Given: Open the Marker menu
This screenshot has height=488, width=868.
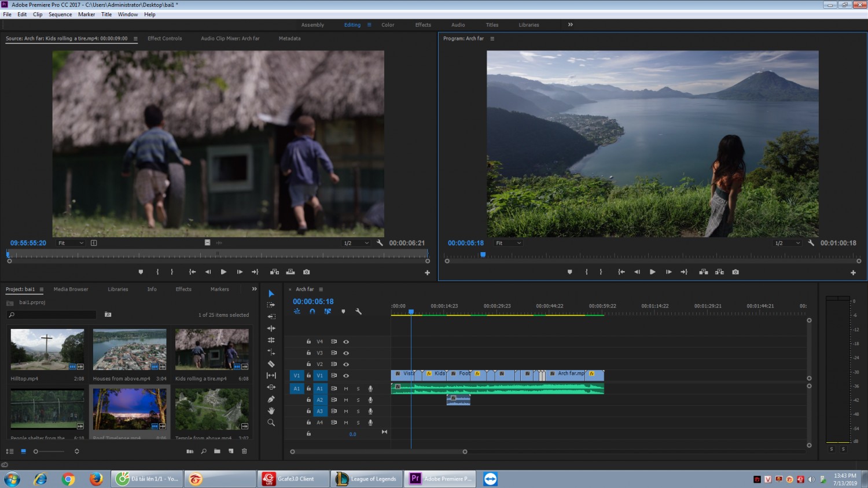Looking at the screenshot, I should [x=87, y=14].
